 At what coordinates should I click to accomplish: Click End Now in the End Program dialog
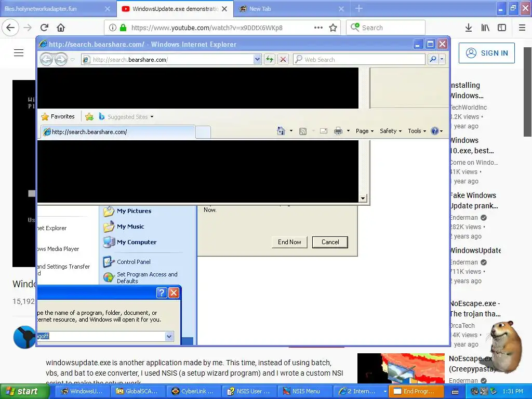tap(289, 242)
